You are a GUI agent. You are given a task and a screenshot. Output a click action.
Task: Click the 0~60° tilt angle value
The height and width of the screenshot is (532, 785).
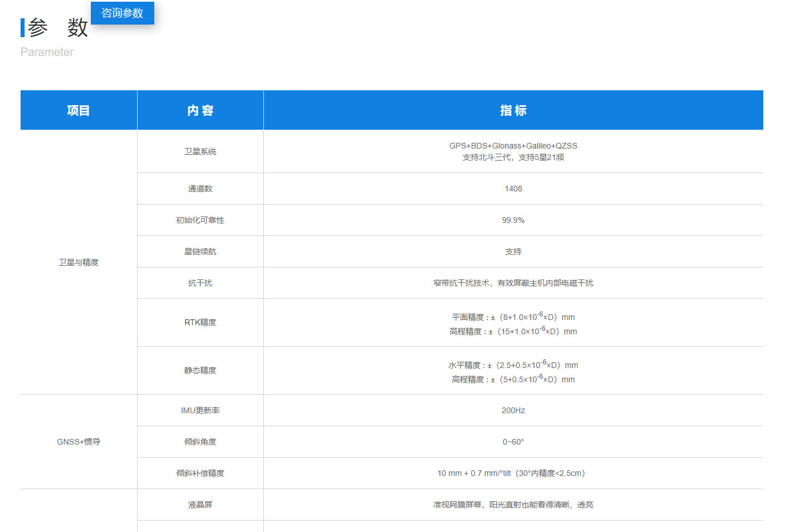click(x=513, y=442)
